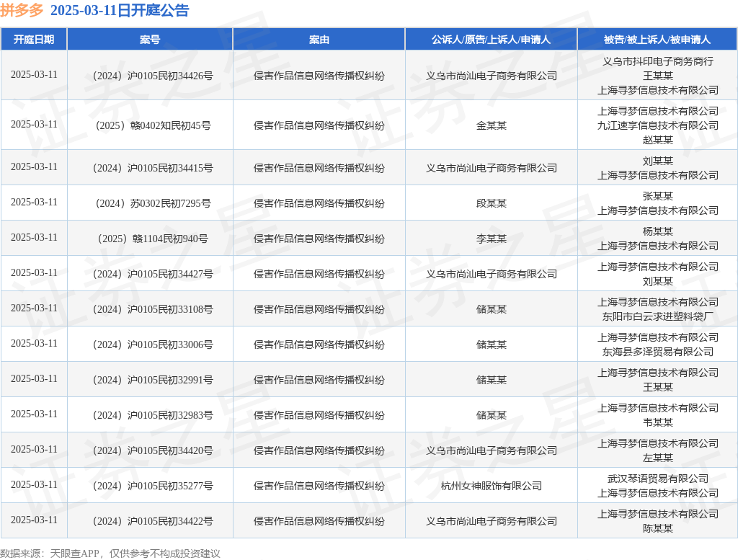The image size is (738, 560).
Task: Click case number 沪0105民初32983号
Action: pyautogui.click(x=153, y=415)
